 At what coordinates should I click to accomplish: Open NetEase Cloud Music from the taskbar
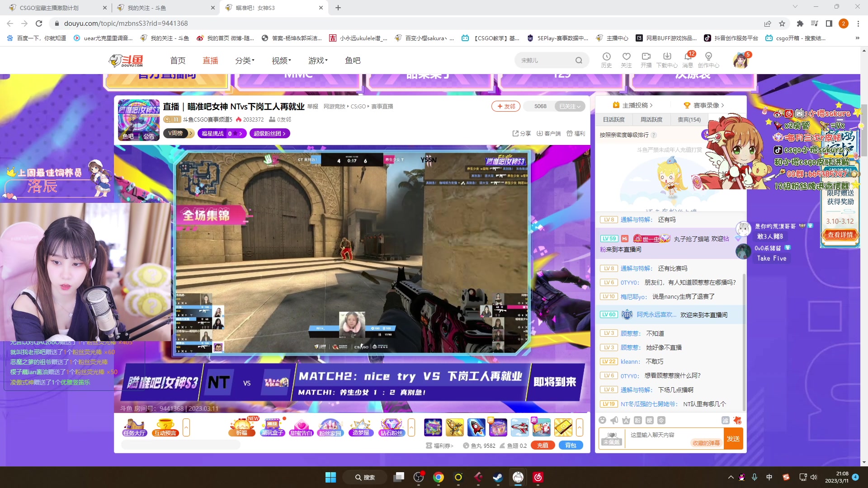point(538,477)
